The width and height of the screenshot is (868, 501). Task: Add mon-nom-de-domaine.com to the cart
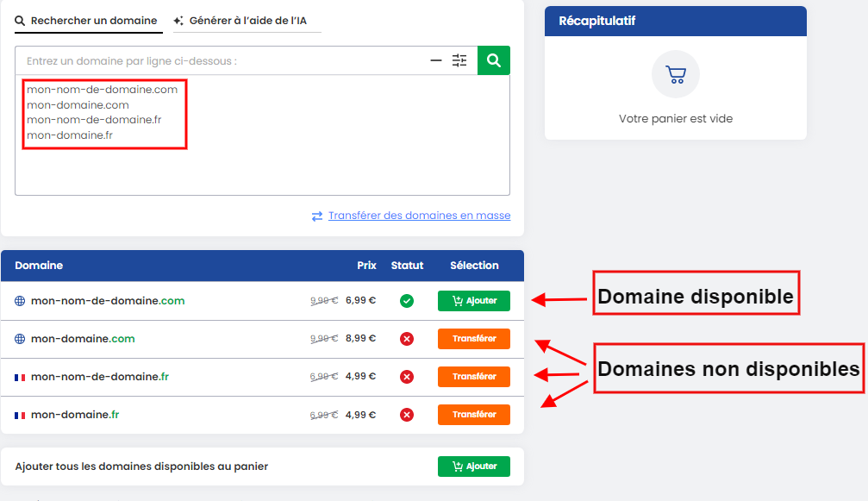(473, 300)
